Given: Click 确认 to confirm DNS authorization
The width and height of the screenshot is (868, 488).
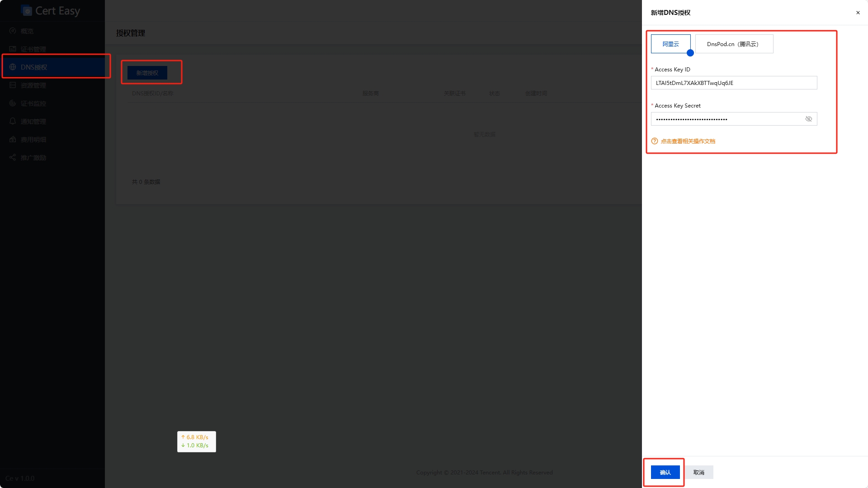Looking at the screenshot, I should coord(665,472).
